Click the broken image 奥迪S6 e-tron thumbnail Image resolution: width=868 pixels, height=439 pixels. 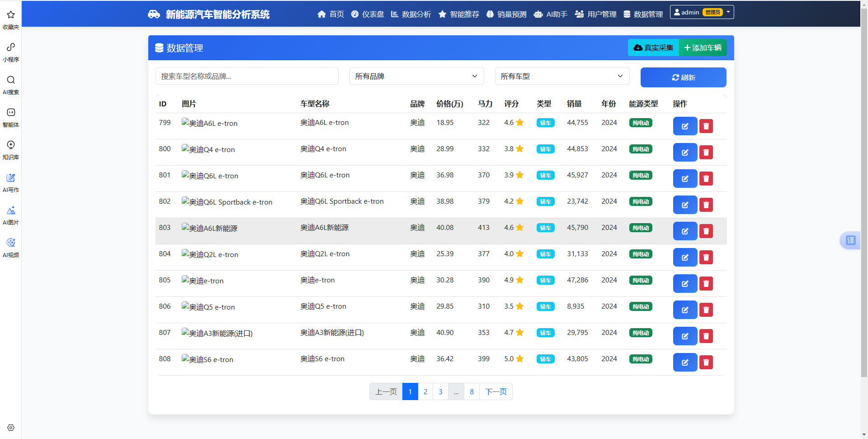[x=208, y=359]
